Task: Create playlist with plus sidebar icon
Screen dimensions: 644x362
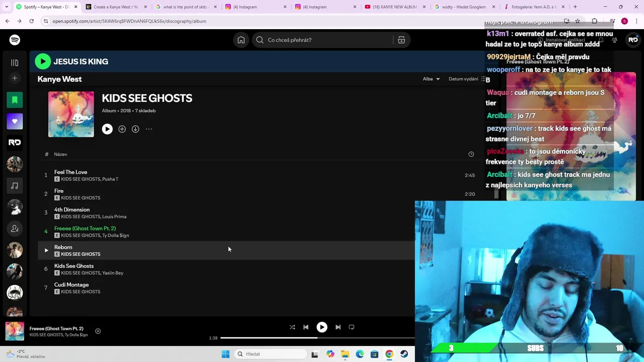Action: 15,78
